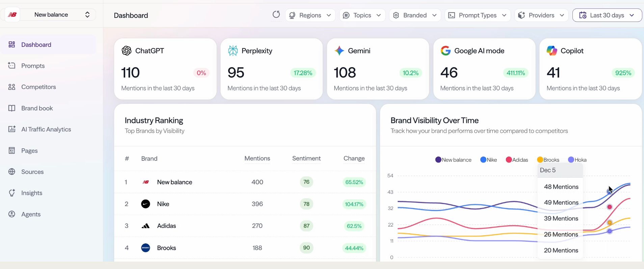
Task: Click the Copilot logo icon
Action: point(552,51)
